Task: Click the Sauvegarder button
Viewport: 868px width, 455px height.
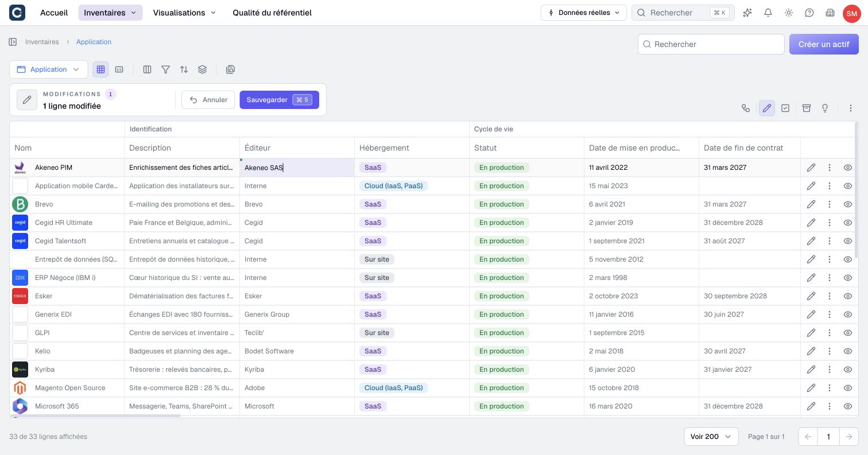Action: click(x=279, y=100)
